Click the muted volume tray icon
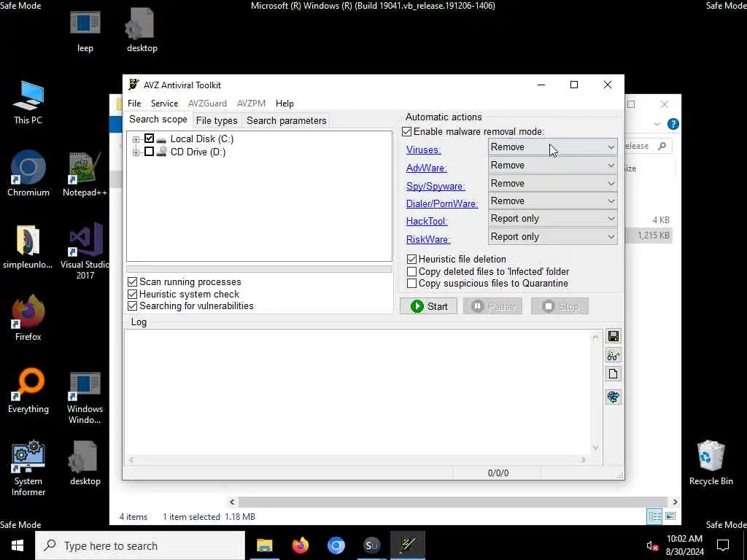The width and height of the screenshot is (747, 560). click(x=652, y=545)
